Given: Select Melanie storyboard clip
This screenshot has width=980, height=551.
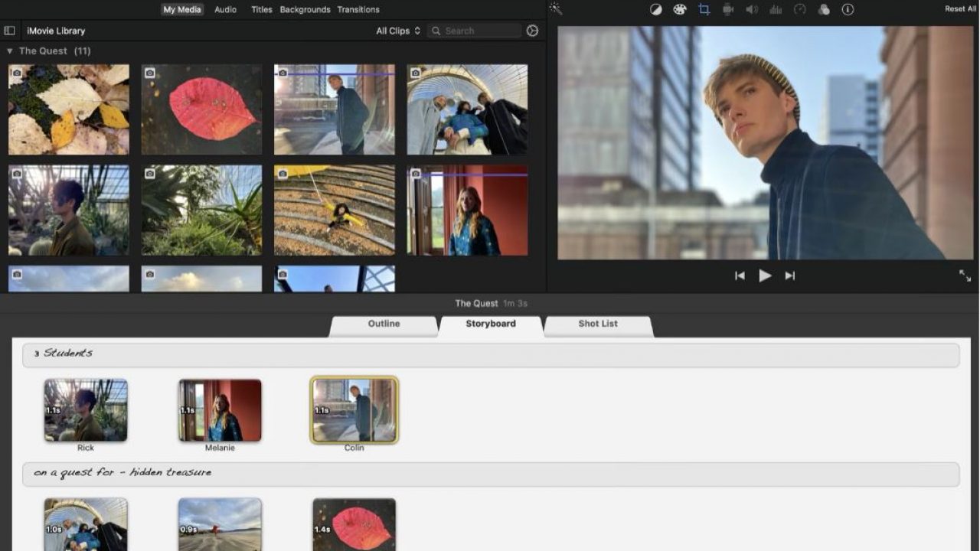Looking at the screenshot, I should [220, 409].
